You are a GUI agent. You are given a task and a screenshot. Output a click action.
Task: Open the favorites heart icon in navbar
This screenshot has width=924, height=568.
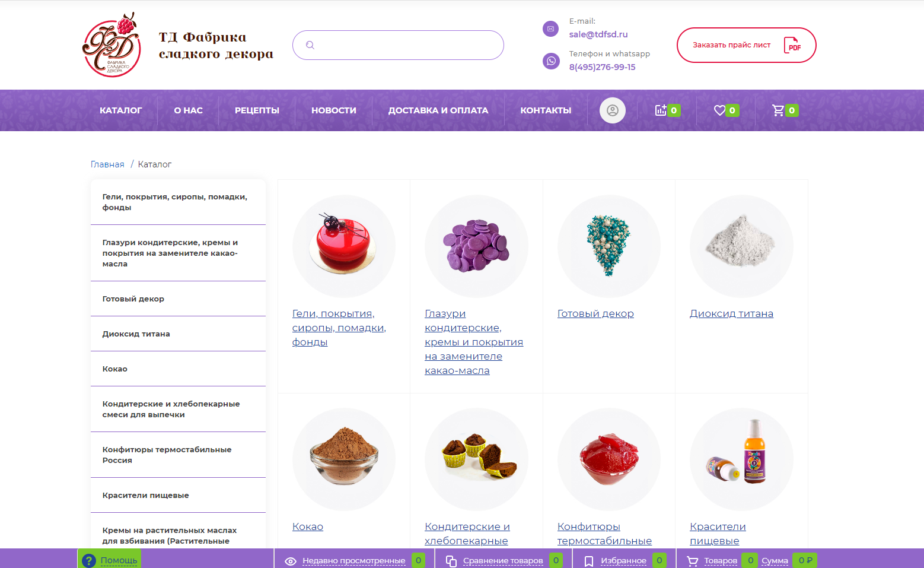pyautogui.click(x=719, y=110)
